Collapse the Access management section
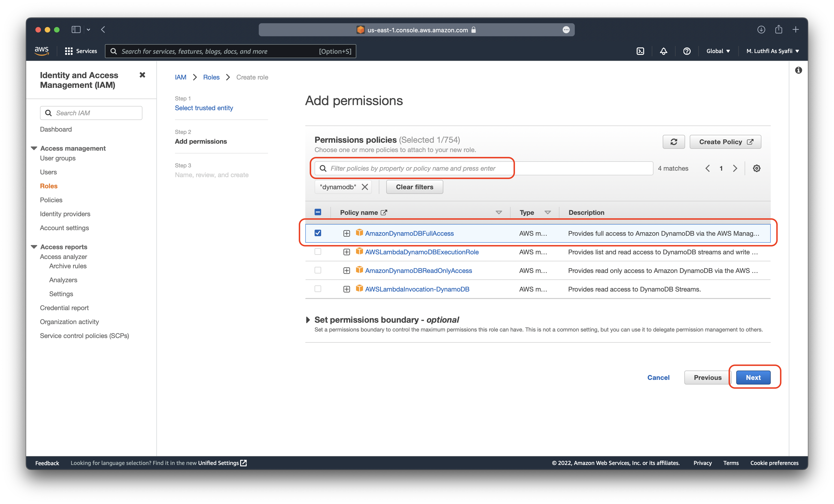This screenshot has width=834, height=504. point(34,148)
